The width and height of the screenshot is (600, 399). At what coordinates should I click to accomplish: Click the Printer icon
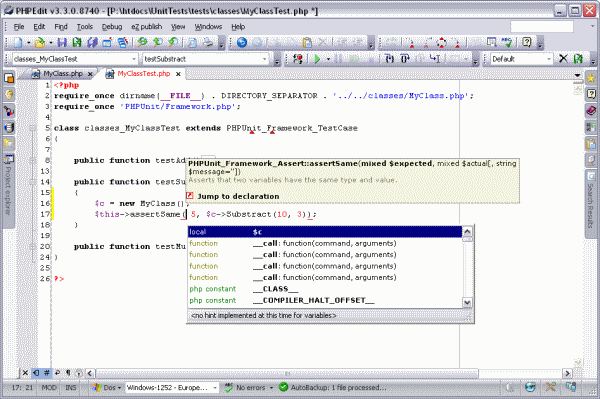click(x=207, y=42)
